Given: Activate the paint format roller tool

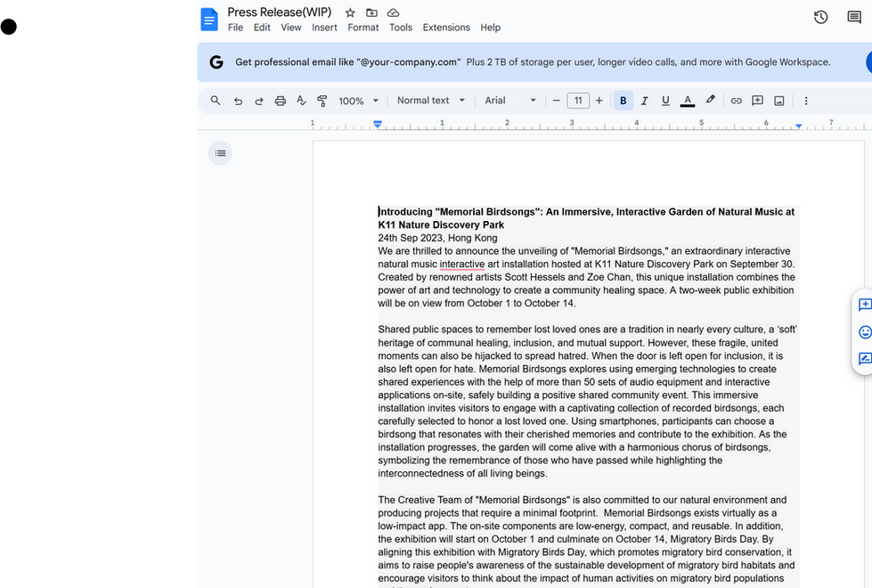Looking at the screenshot, I should [322, 101].
